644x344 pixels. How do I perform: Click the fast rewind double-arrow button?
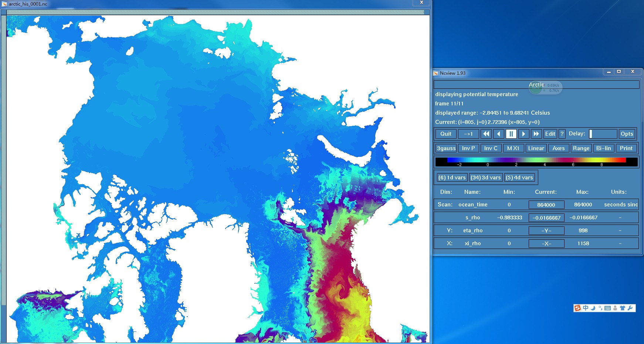(486, 134)
